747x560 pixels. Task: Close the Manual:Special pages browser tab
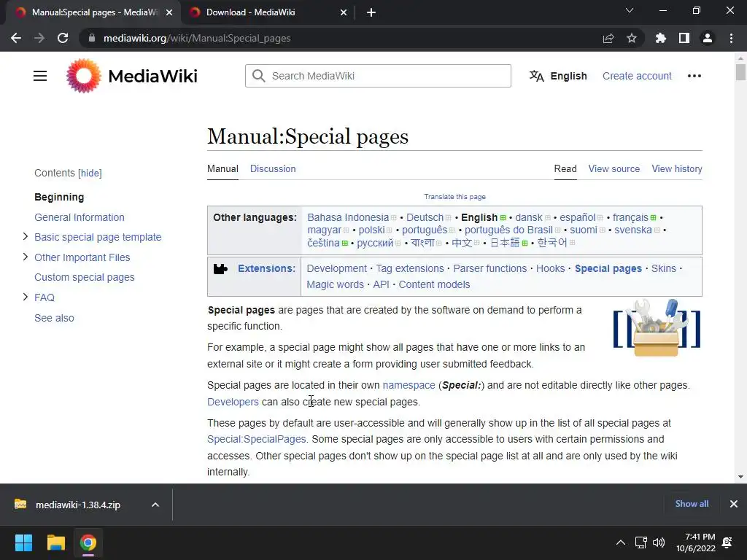169,12
